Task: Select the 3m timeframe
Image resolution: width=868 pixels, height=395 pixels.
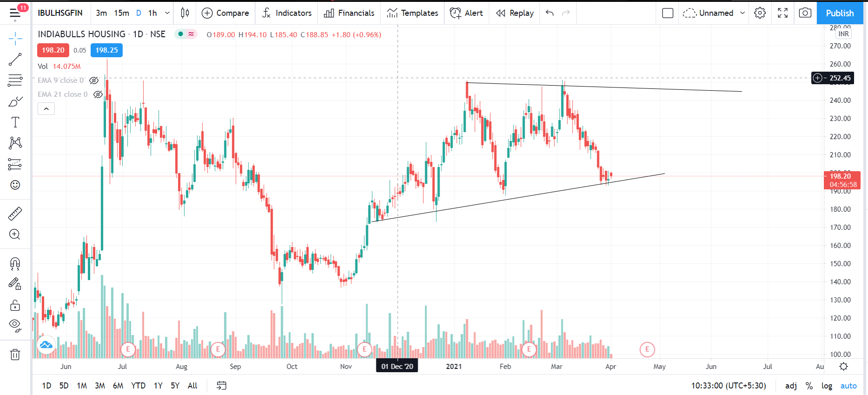Action: pyautogui.click(x=101, y=13)
